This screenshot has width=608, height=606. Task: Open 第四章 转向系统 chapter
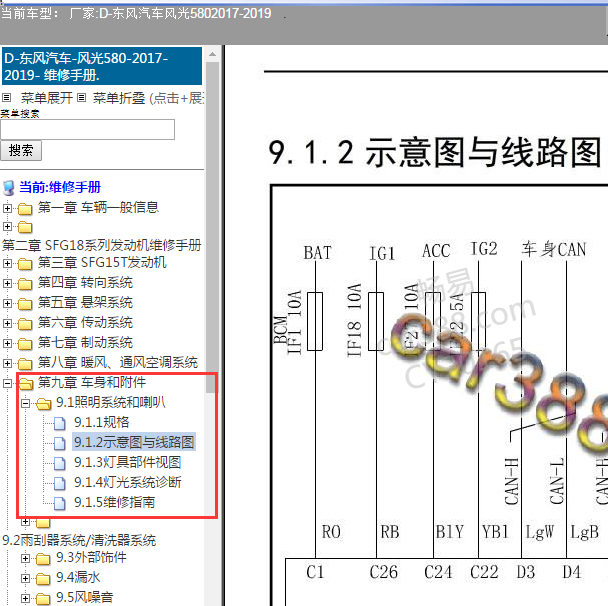click(85, 283)
